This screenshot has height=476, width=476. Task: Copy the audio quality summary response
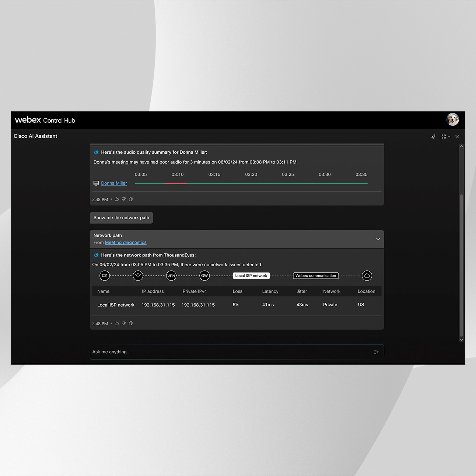[131, 199]
